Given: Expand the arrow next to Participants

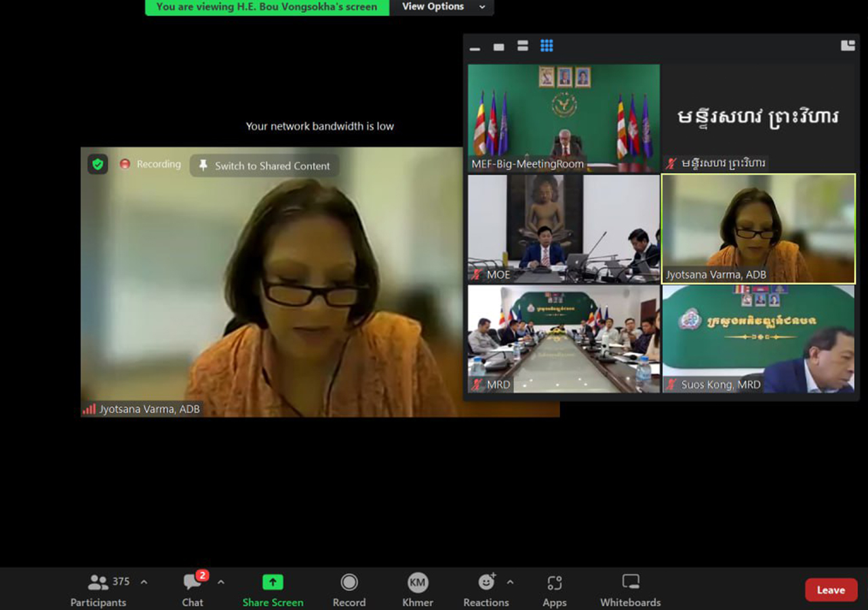Looking at the screenshot, I should click(x=144, y=582).
